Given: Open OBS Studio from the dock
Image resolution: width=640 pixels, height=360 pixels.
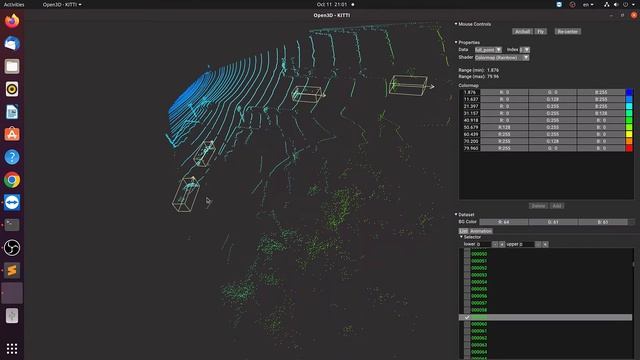Looking at the screenshot, I should click(12, 247).
